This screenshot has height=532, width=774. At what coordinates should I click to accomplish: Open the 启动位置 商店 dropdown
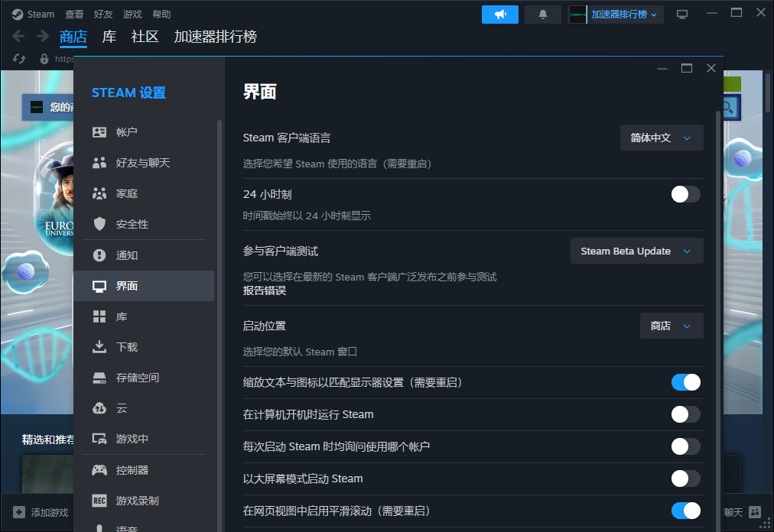point(672,326)
